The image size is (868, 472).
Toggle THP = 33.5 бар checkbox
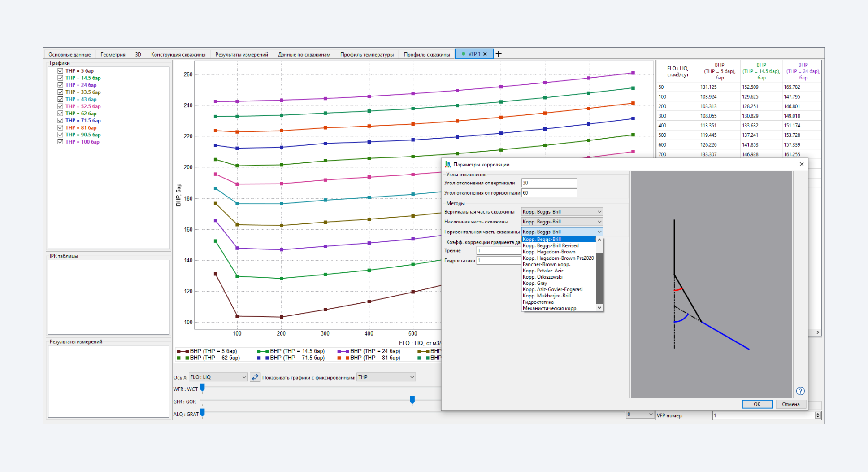pos(60,92)
